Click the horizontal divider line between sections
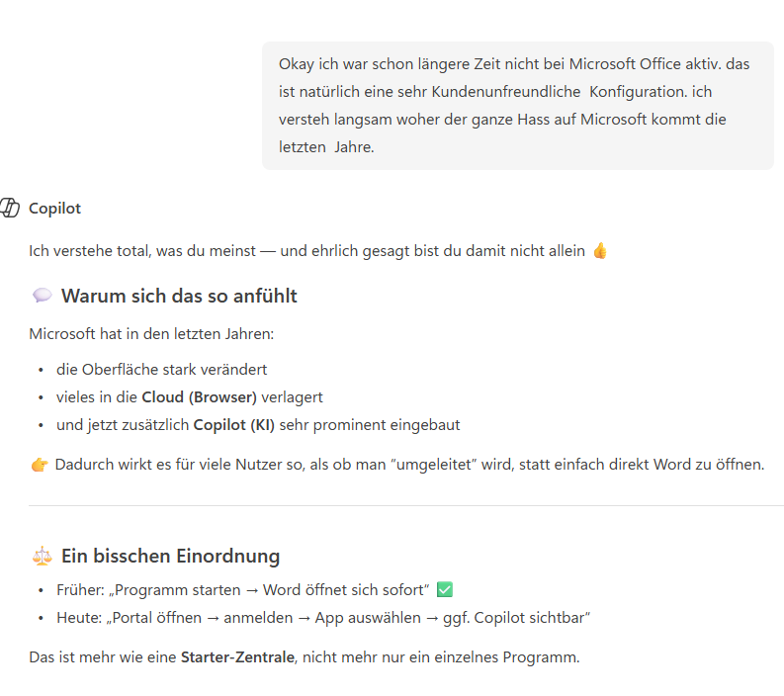Viewport: 784px width, 696px height. [406, 505]
